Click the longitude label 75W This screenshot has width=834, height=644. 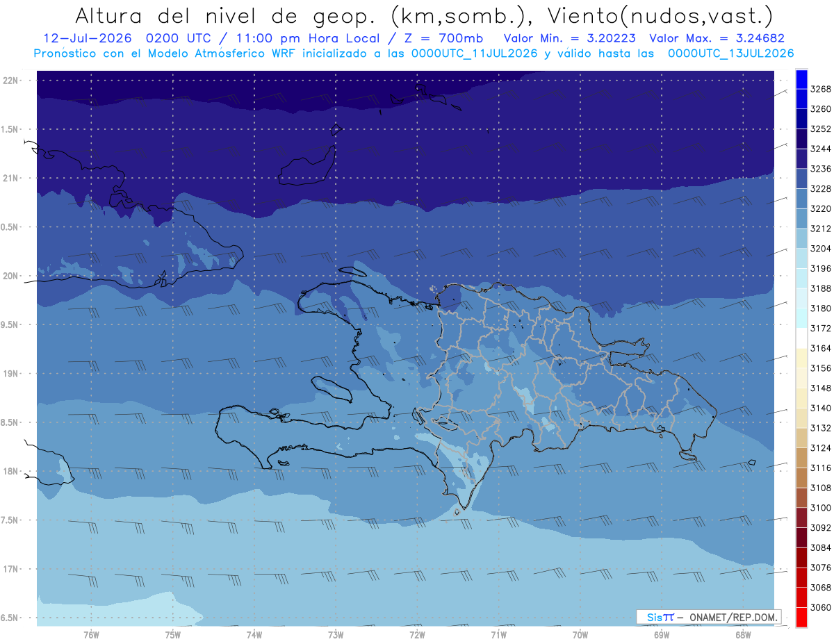173,635
